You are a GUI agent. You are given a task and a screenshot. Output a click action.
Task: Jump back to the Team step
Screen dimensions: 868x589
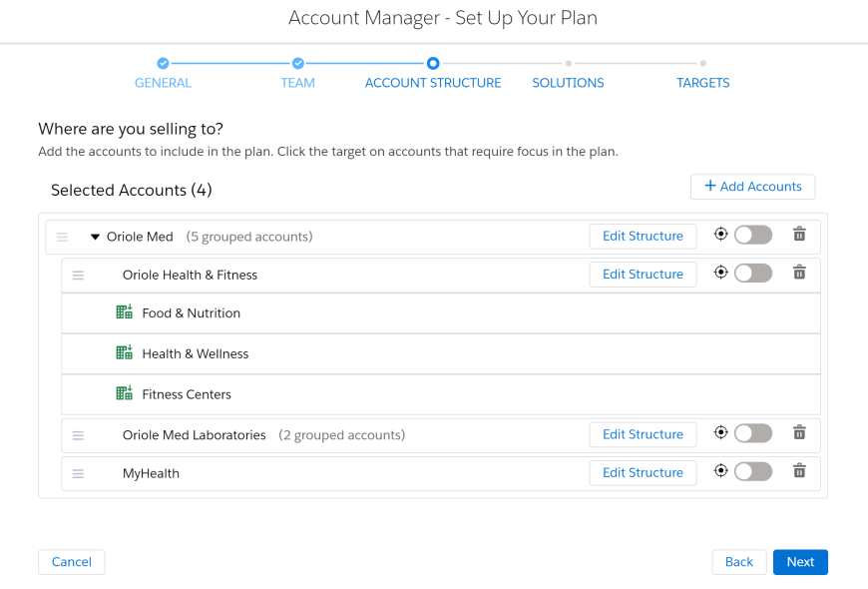[298, 83]
